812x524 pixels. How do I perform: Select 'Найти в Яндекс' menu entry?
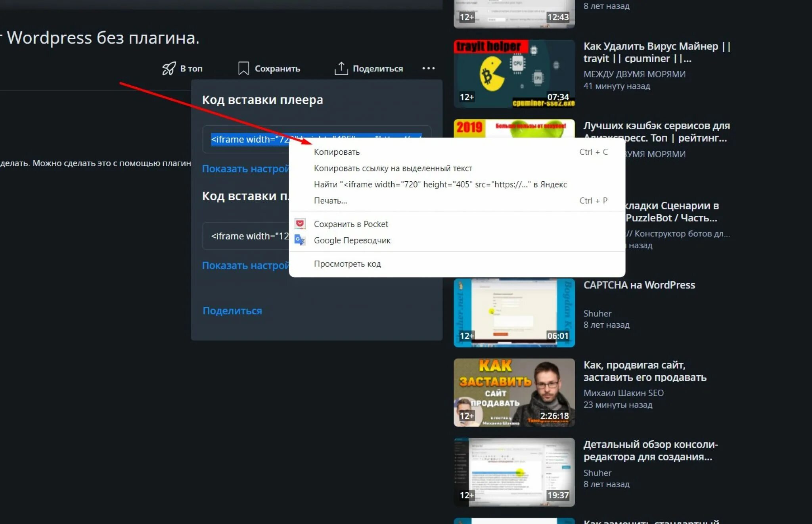(440, 184)
